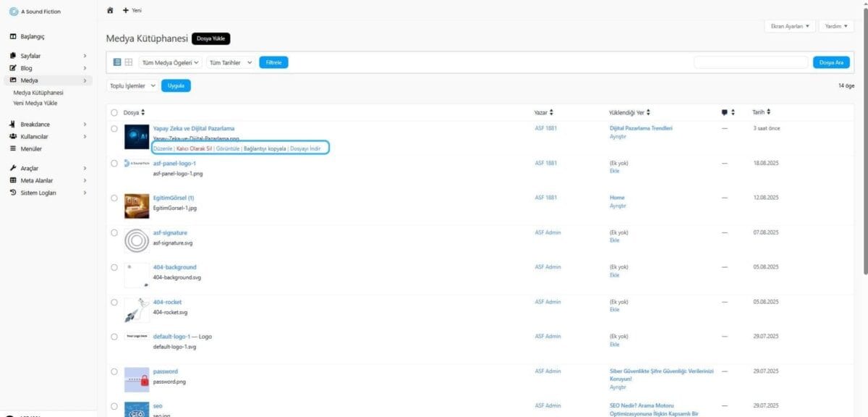Click the media search input field
This screenshot has height=417, width=868.
751,63
